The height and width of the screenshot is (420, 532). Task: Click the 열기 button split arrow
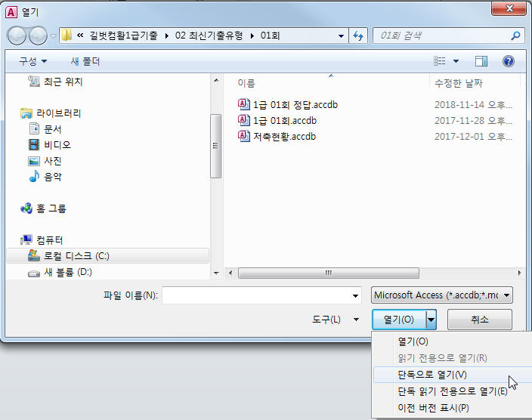coord(431,320)
